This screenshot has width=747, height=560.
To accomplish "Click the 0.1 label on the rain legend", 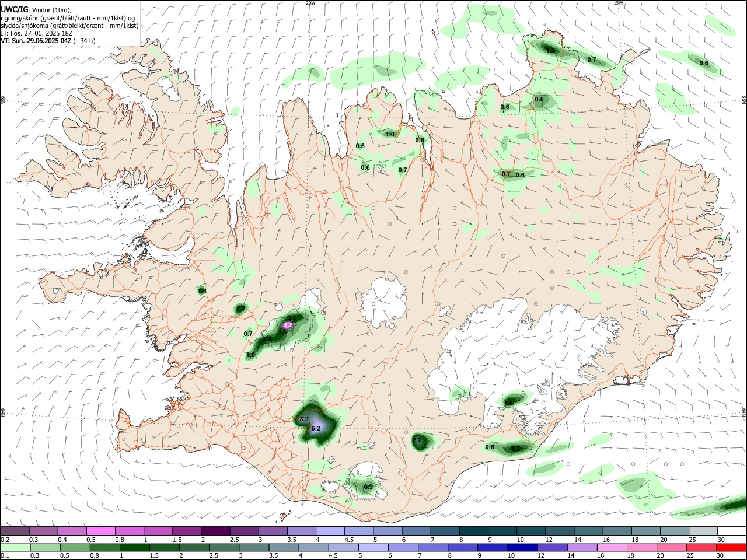I will tap(5, 556).
